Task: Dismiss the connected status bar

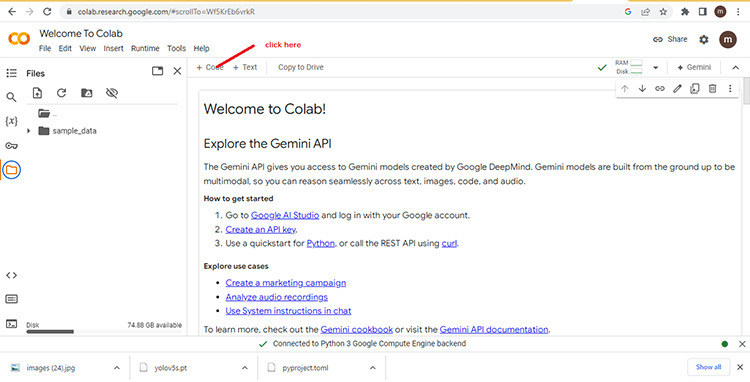Action: pos(742,344)
